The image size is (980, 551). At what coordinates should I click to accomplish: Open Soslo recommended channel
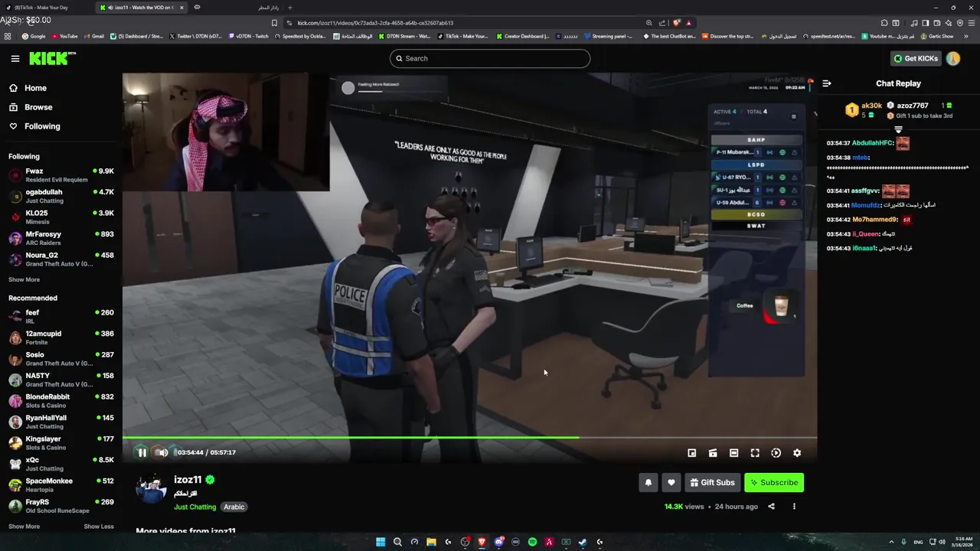(x=61, y=358)
